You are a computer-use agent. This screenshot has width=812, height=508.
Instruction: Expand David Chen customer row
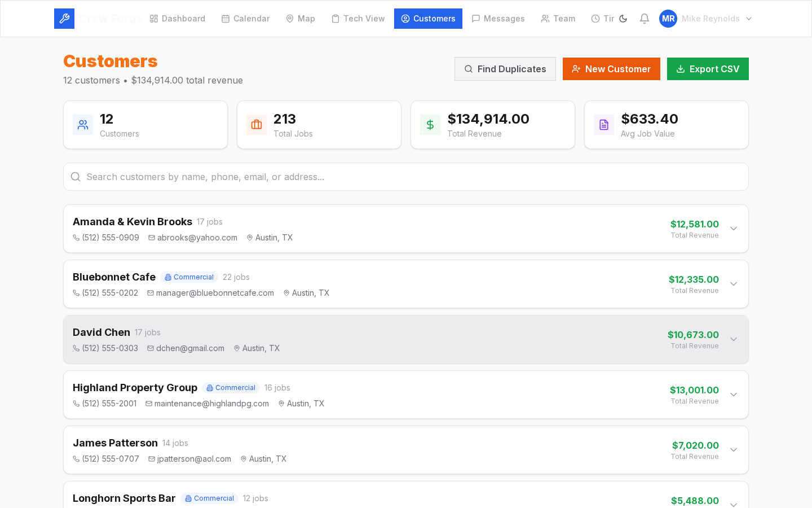734,339
